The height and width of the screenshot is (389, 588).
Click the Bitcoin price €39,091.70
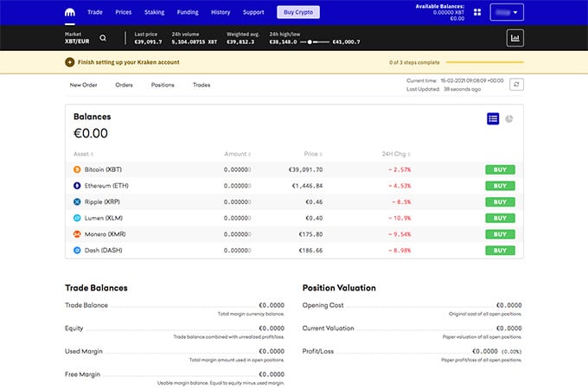[x=305, y=169]
